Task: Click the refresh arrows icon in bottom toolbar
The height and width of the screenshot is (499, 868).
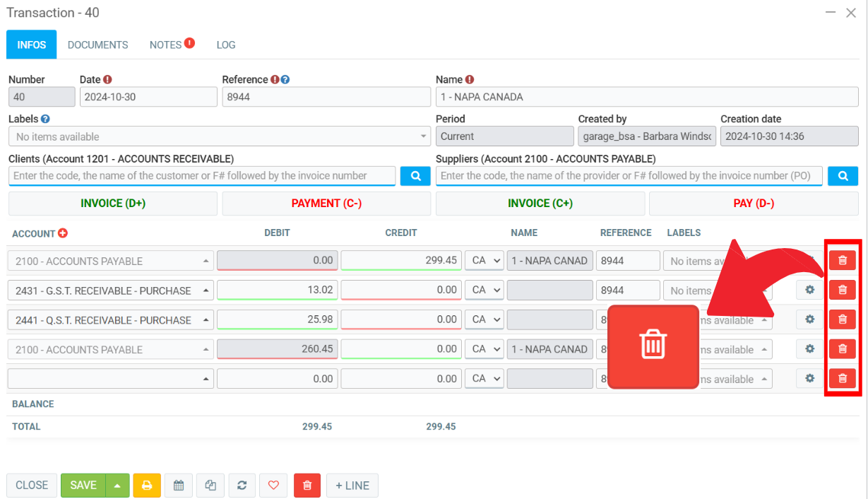Action: pos(242,486)
